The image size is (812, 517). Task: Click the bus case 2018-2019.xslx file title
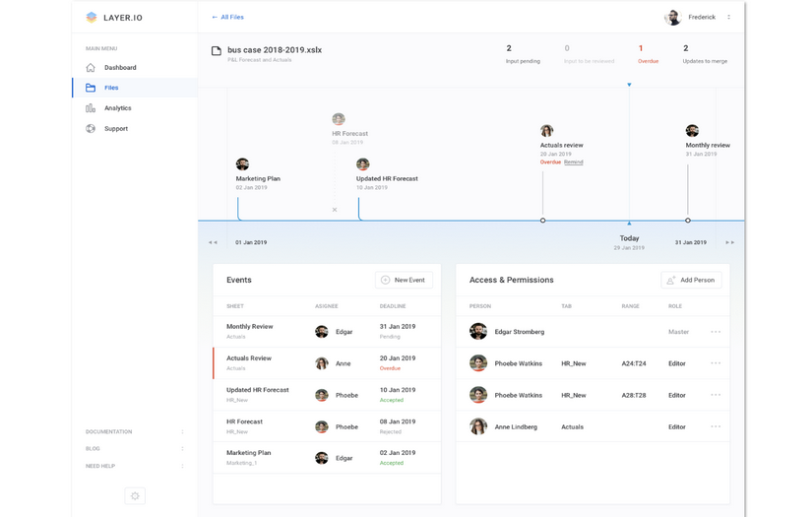tap(275, 50)
